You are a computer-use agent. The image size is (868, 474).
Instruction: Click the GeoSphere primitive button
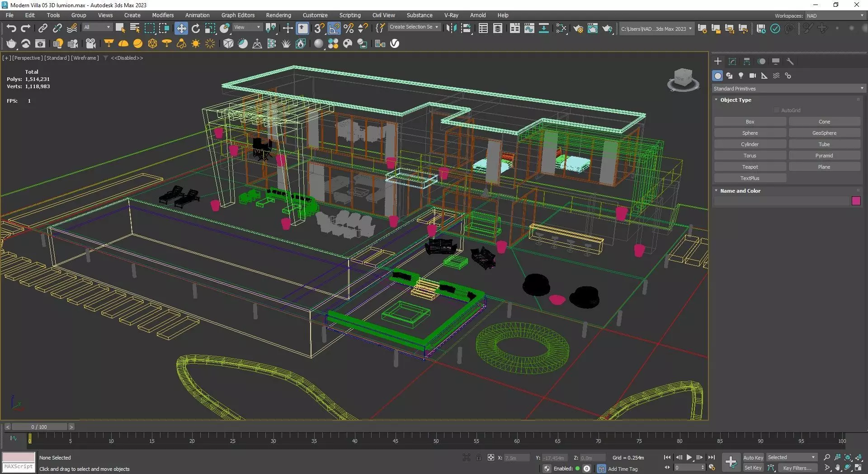click(824, 133)
